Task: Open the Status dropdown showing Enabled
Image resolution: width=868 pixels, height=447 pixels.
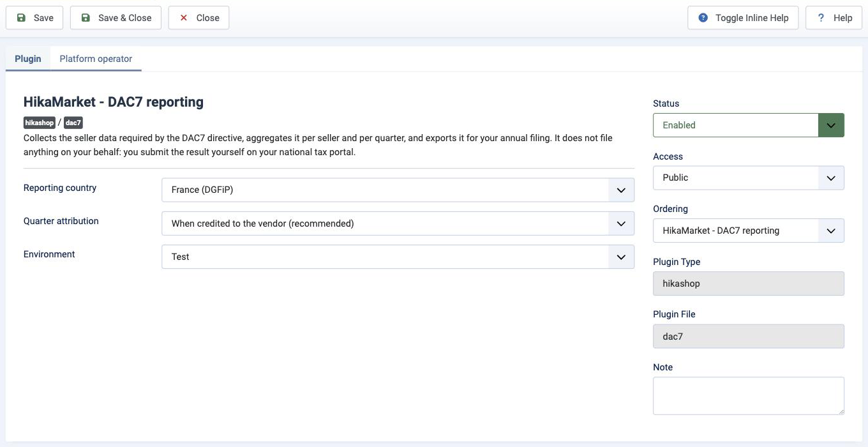Action: point(748,125)
